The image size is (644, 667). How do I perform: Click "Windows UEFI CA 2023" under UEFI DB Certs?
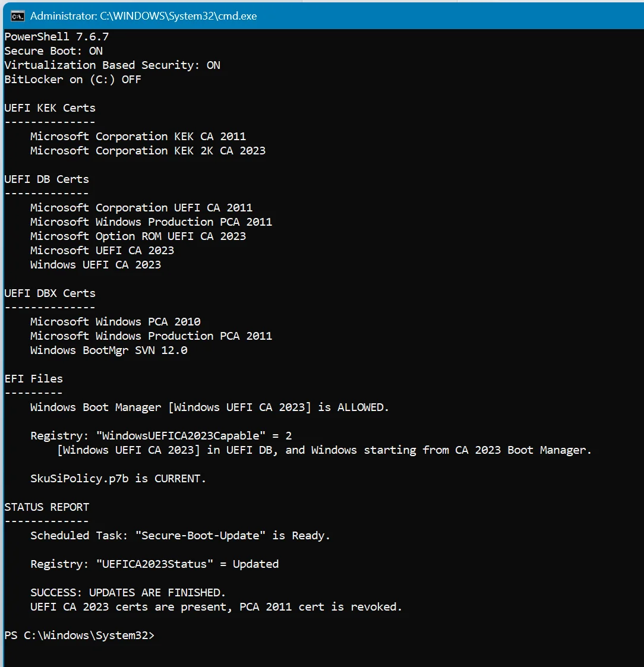(x=96, y=264)
